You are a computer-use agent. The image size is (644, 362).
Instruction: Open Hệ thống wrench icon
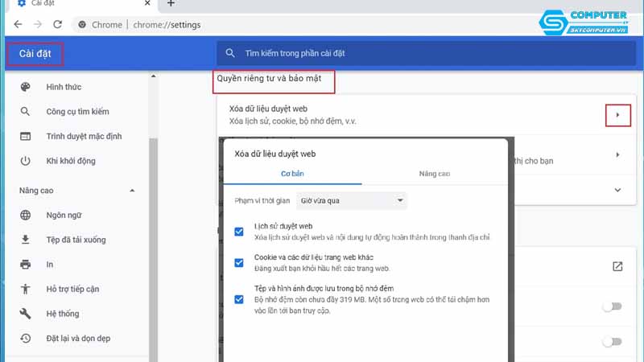(x=25, y=314)
